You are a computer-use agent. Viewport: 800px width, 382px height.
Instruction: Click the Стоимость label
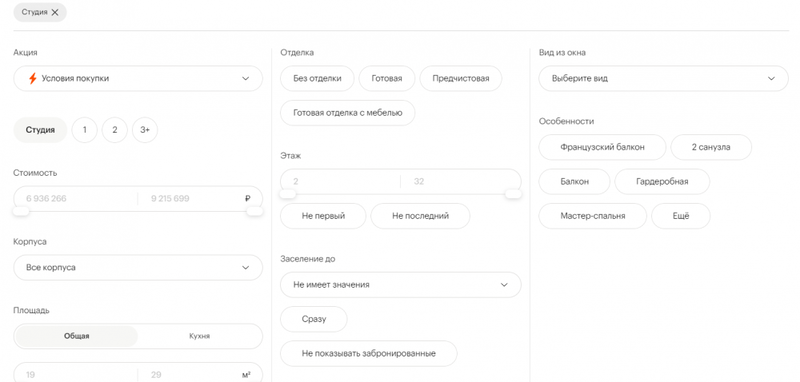pyautogui.click(x=35, y=173)
